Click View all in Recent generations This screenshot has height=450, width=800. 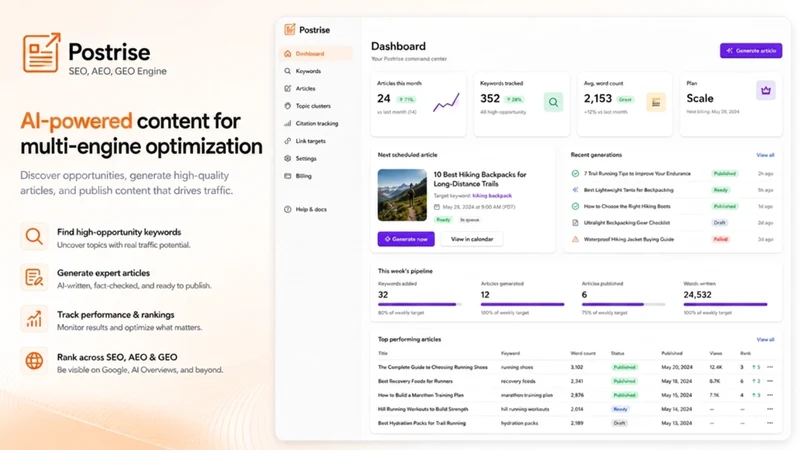coord(765,155)
